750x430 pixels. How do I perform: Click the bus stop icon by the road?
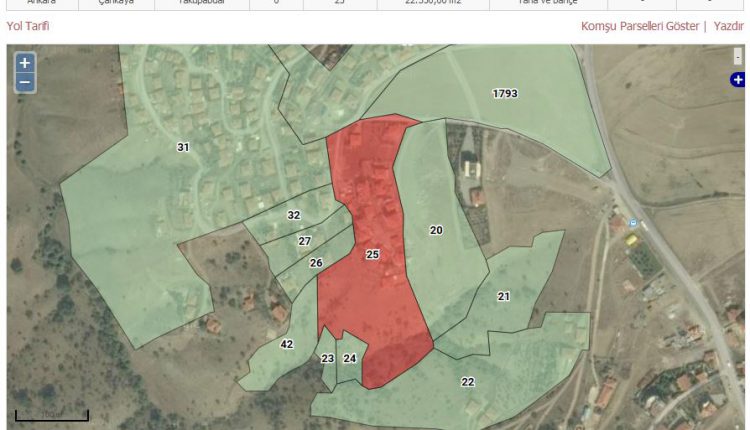click(632, 222)
